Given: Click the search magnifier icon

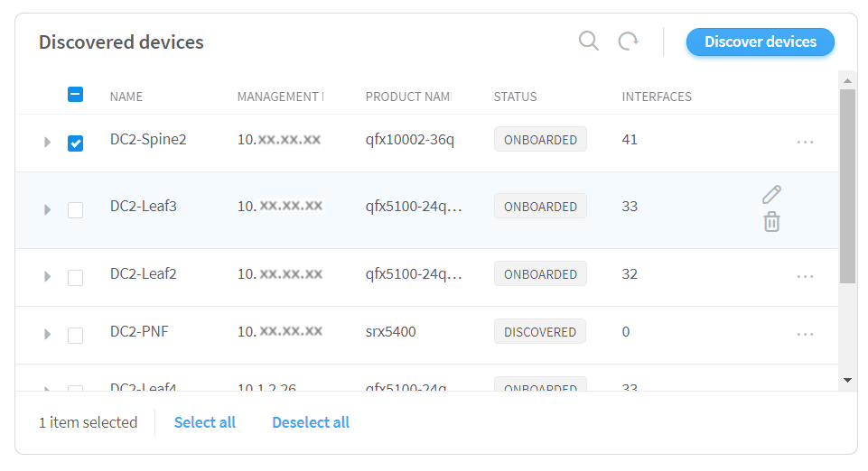Looking at the screenshot, I should pos(588,42).
